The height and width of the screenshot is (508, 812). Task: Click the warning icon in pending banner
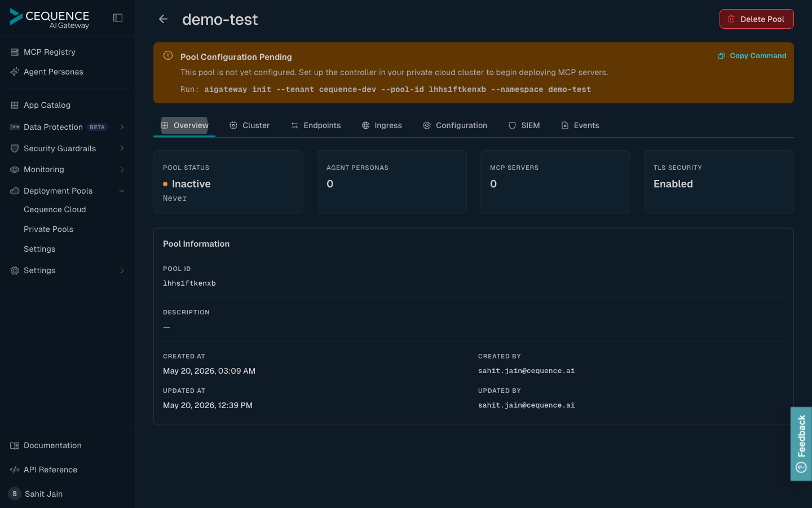pos(168,55)
